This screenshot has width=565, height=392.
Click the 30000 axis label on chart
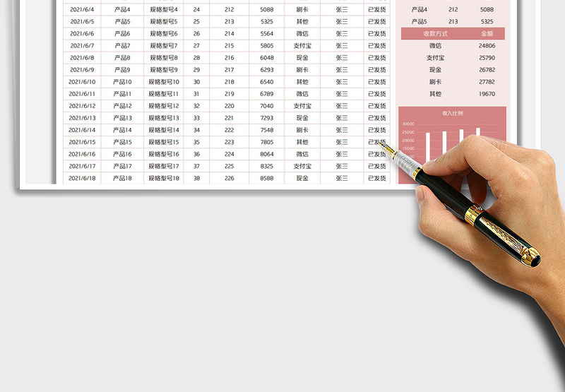[x=408, y=124]
